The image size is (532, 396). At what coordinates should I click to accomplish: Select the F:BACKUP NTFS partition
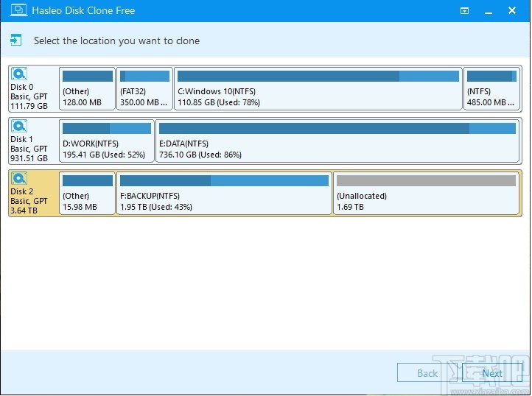[x=224, y=193]
